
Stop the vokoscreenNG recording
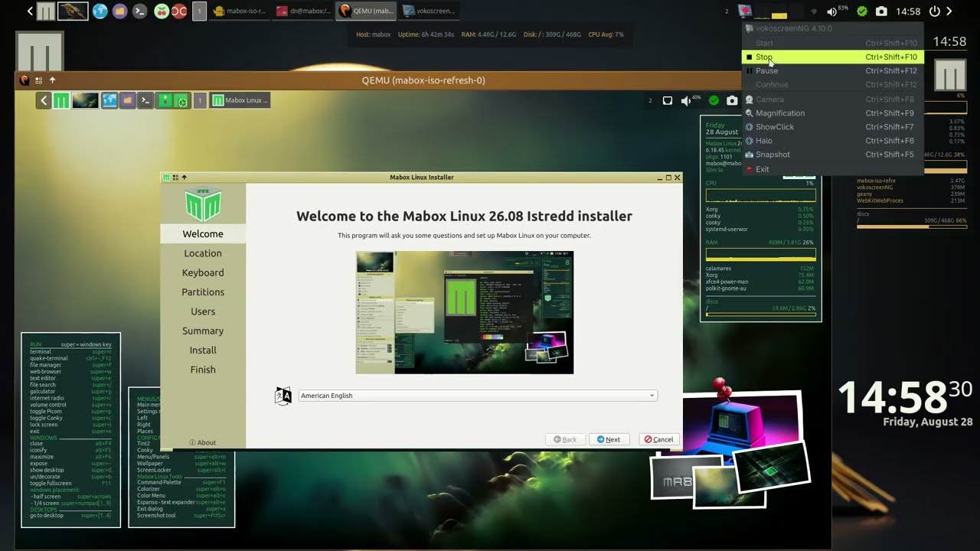833,57
